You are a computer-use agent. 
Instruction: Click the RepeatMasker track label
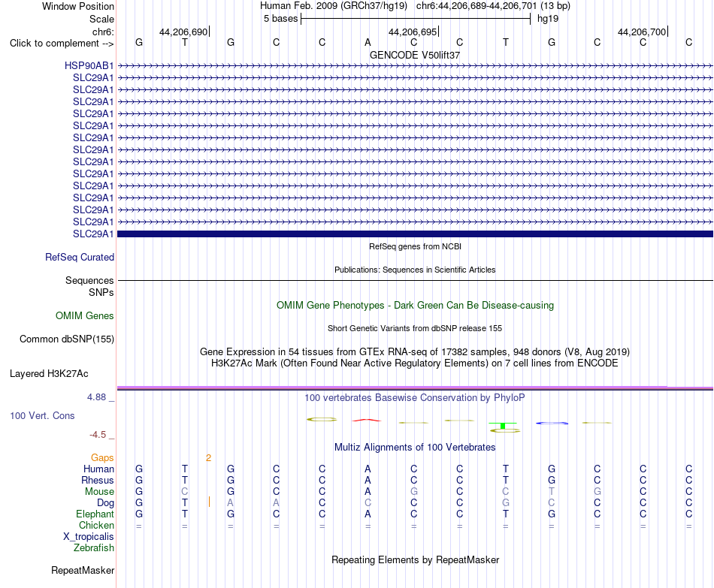click(x=83, y=570)
